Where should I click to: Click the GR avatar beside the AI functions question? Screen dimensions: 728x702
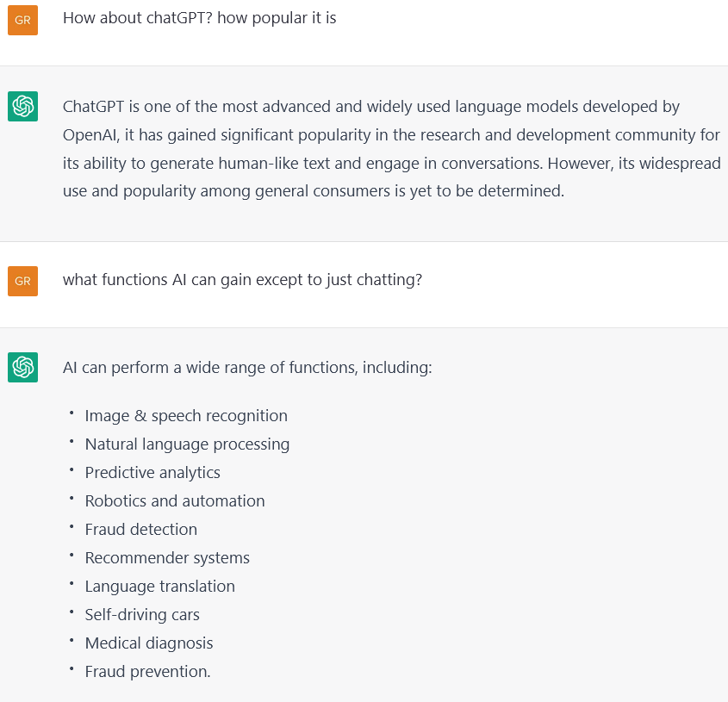[x=22, y=281]
